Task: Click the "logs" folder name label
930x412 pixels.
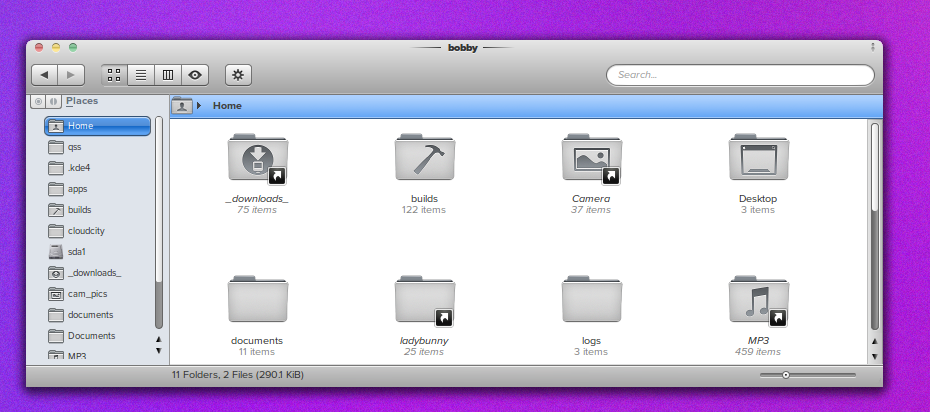Action: click(591, 341)
